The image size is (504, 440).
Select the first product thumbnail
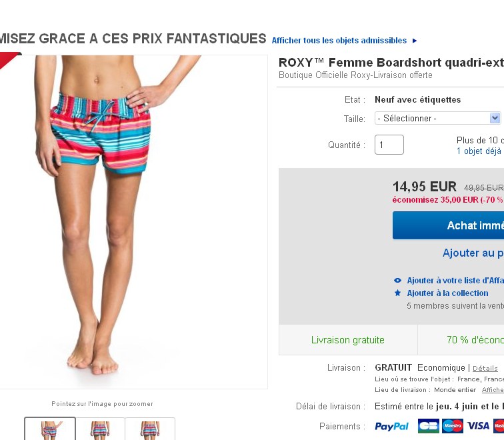point(50,429)
